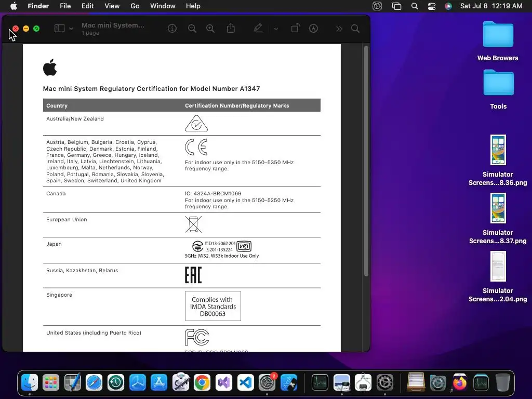532x399 pixels.
Task: Rotate the page using the rotate icon
Action: [296, 28]
